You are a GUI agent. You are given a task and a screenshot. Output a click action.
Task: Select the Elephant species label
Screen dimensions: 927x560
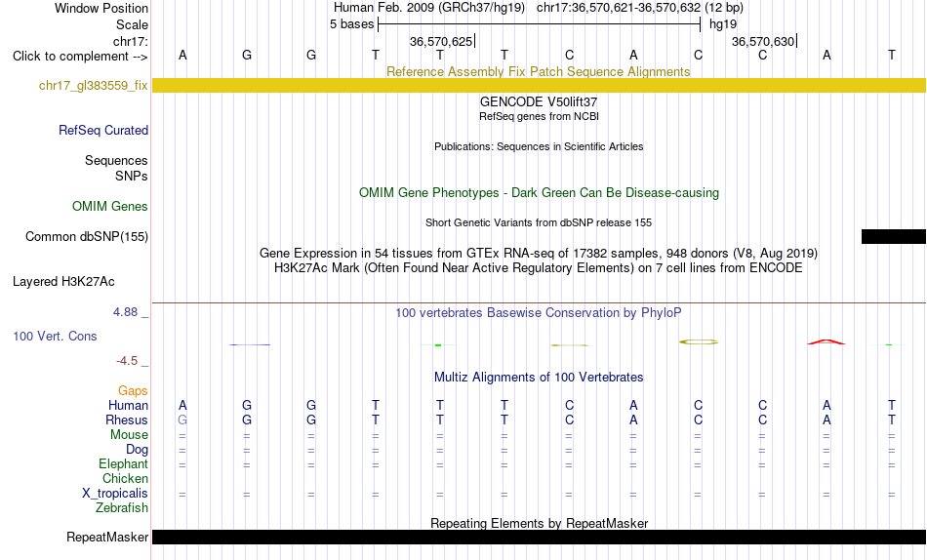123,464
